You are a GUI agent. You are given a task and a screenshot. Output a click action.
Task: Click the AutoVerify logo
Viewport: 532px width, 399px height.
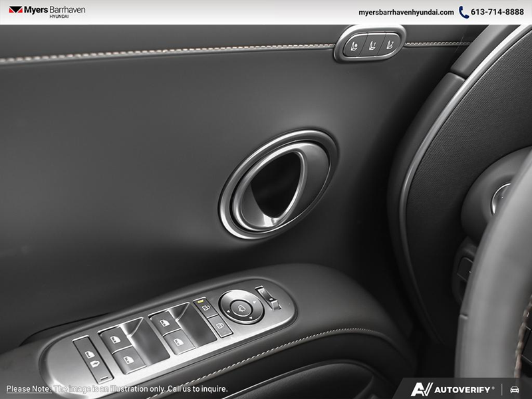[452, 389]
